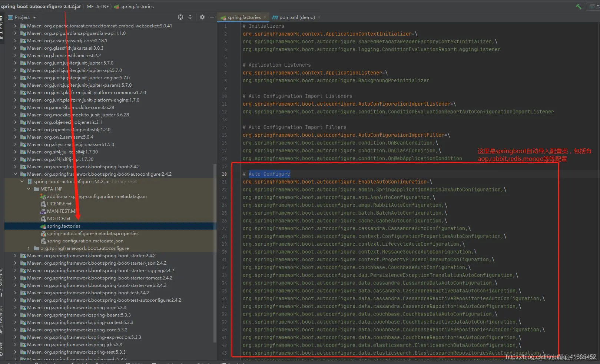600x364 pixels.
Task: Click jar icon of spring-boot-autoconfigure-2.4.2.jar library root
Action: click(x=30, y=182)
